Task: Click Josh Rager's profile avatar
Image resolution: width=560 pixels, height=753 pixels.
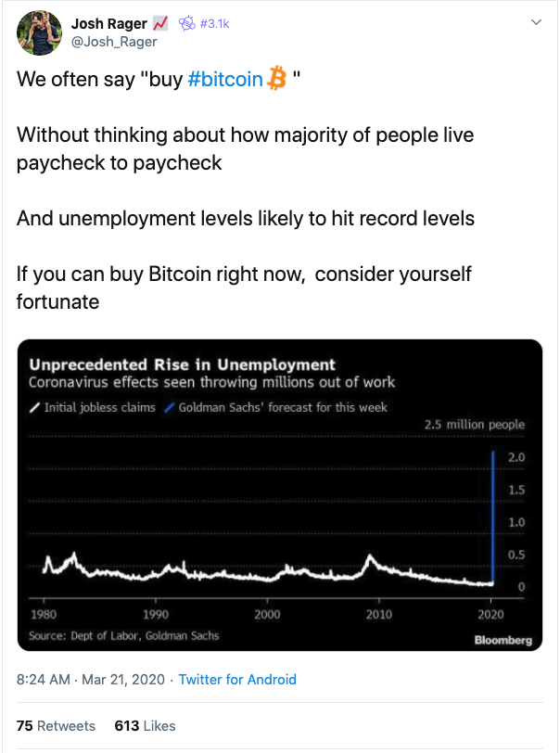Action: point(39,33)
